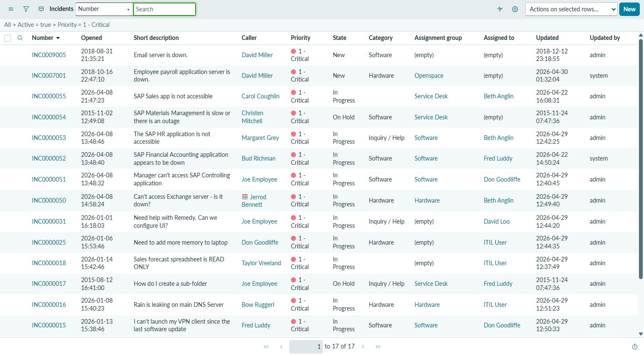Viewport: 644px width, 356px height.
Task: Click the VIP icon beside Jerrod Bennett
Action: click(245, 197)
